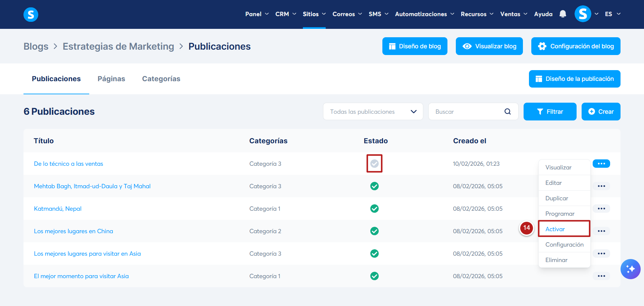
Task: Expand the Ventas menu
Action: pos(514,14)
